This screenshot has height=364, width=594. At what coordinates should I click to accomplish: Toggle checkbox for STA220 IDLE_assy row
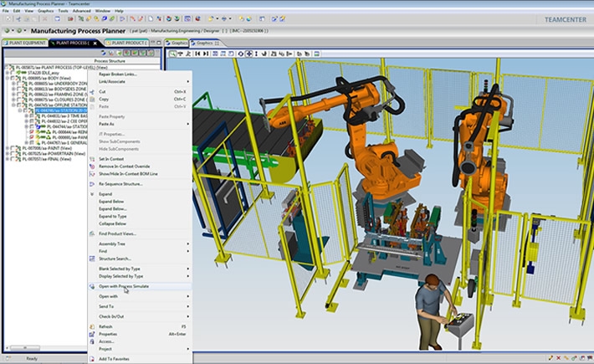[13, 73]
